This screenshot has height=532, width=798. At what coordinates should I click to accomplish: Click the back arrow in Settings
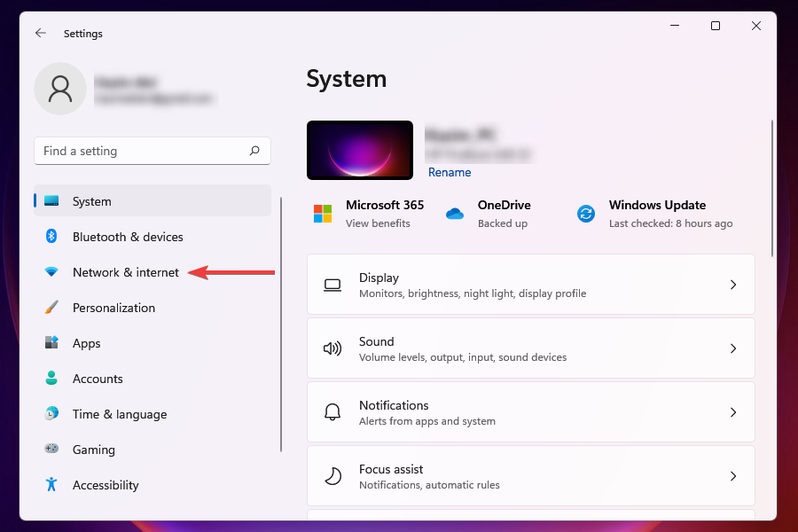coord(41,33)
